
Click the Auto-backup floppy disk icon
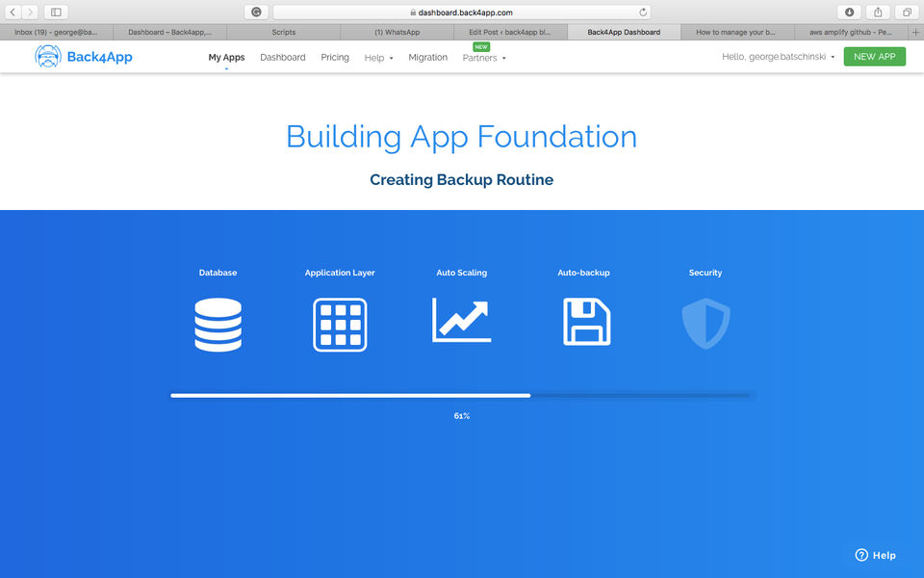tap(587, 322)
